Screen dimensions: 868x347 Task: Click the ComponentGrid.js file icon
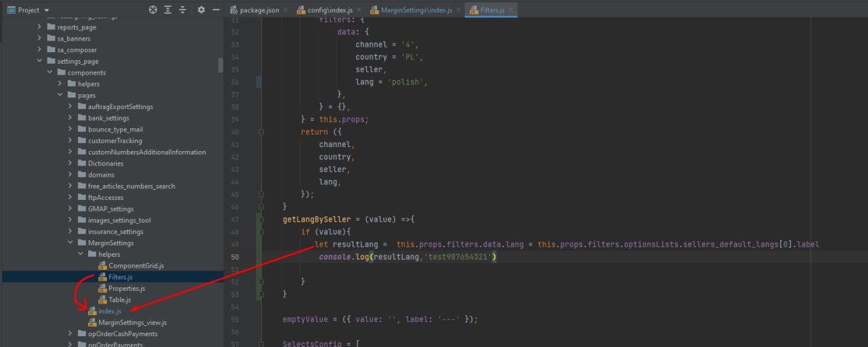tap(102, 266)
